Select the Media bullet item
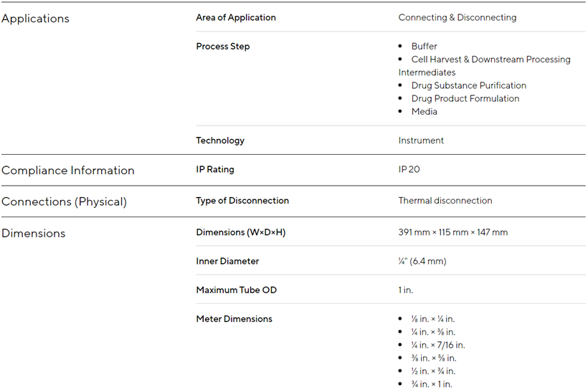This screenshot has width=588, height=390. click(x=424, y=111)
